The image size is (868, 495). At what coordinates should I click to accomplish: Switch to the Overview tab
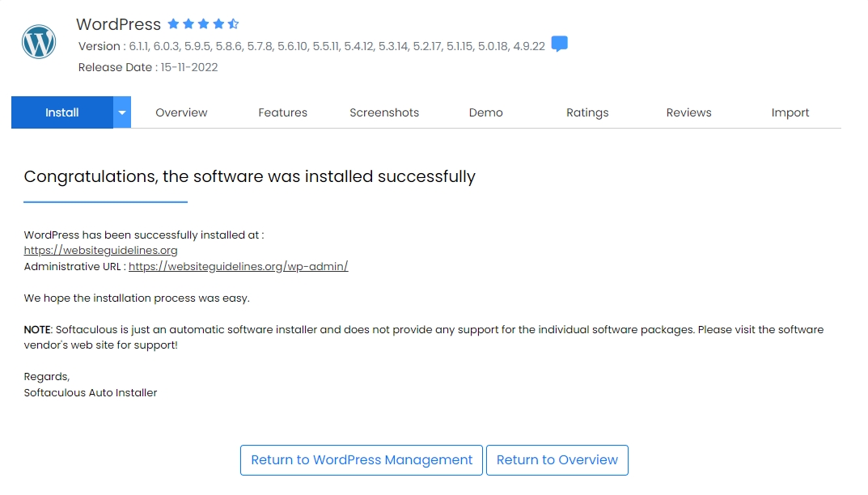tap(181, 112)
